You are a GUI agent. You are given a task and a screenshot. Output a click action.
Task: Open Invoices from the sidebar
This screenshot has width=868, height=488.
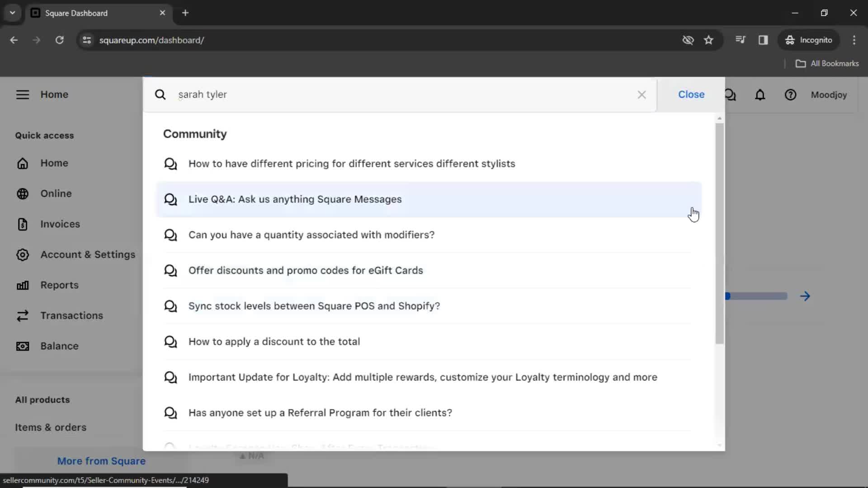60,224
